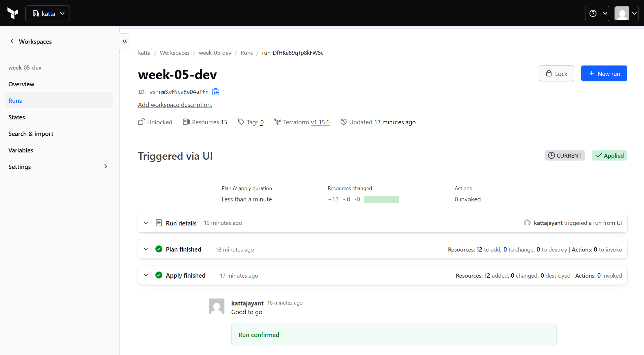
Task: Click Workspaces in the breadcrumb
Action: pos(175,53)
